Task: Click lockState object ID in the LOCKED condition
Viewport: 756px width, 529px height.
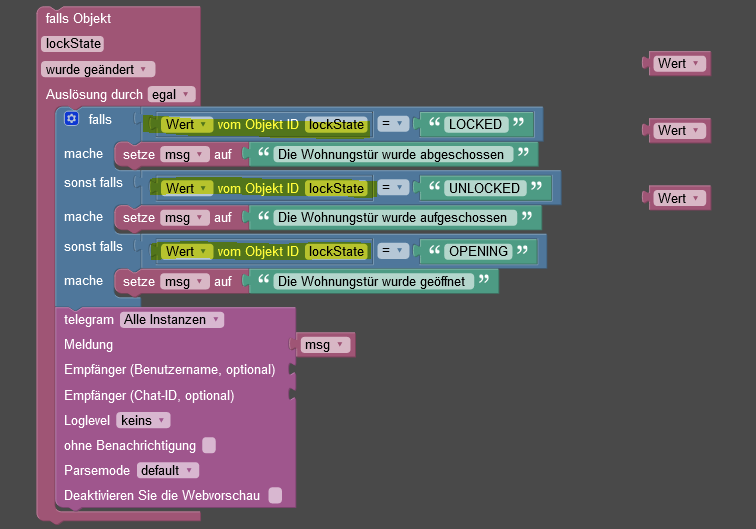Action: [x=336, y=124]
